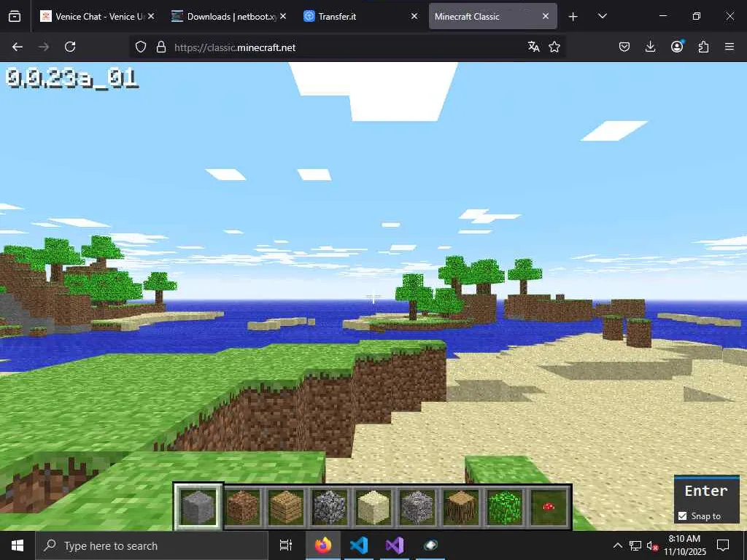This screenshot has width=747, height=560.
Task: Expand the list all tabs dropdown
Action: 602,16
